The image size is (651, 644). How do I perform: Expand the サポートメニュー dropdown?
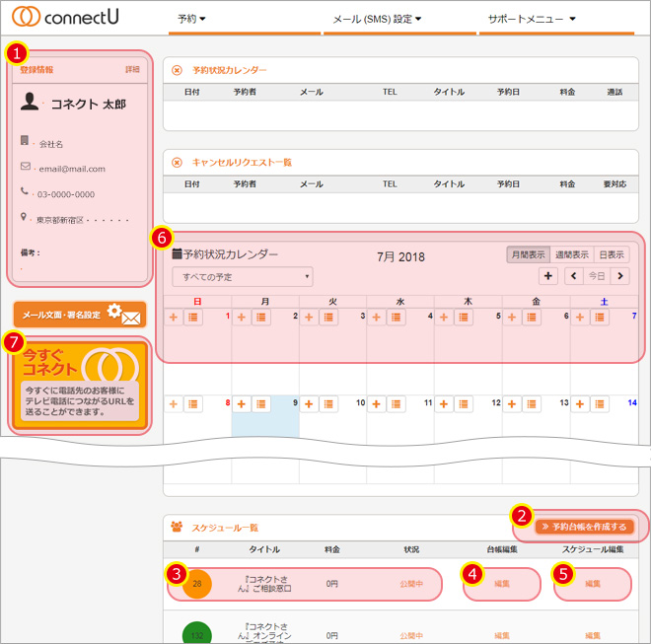point(533,19)
